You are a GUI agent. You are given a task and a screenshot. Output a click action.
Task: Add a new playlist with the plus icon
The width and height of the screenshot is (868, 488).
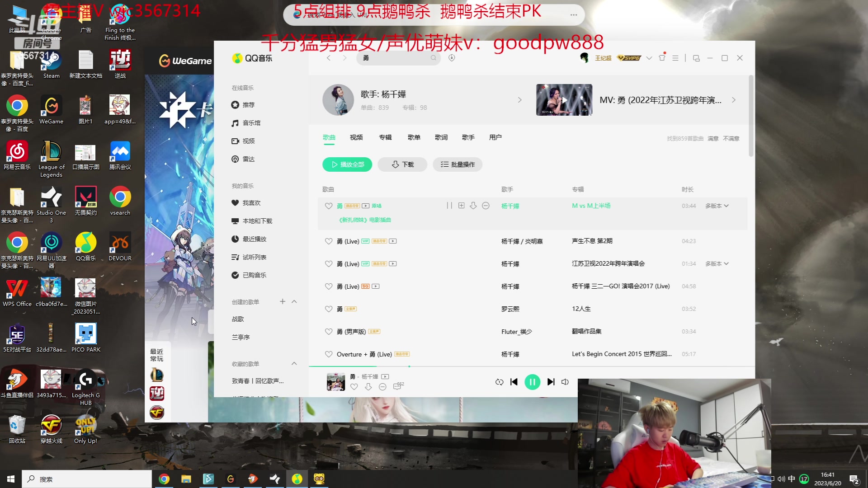(283, 301)
